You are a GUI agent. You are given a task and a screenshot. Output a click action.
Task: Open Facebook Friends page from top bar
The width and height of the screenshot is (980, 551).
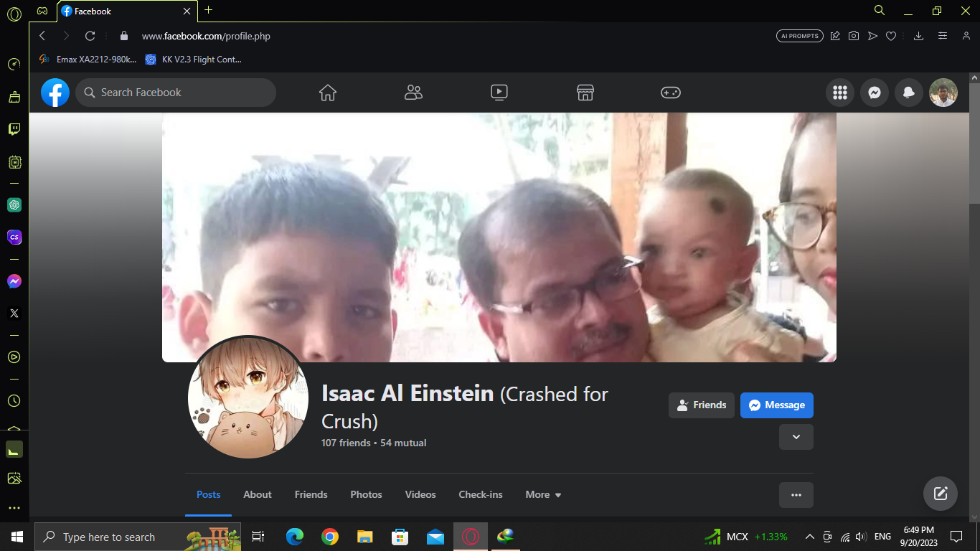point(413,93)
